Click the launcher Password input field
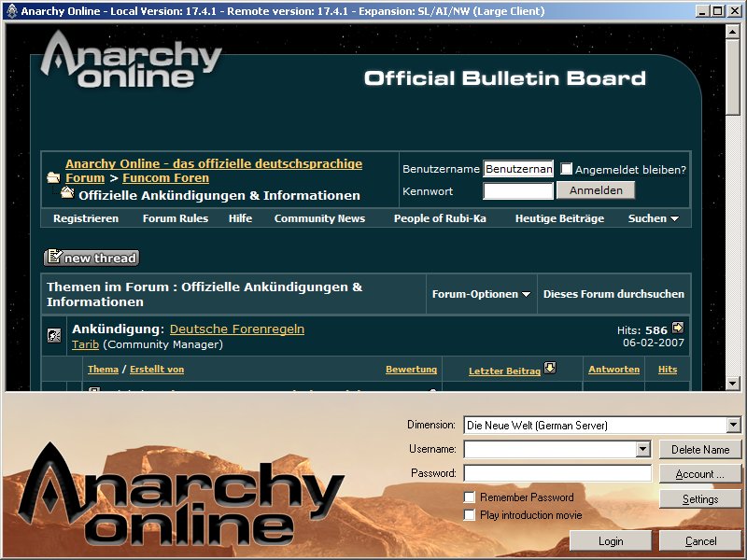 (x=557, y=473)
